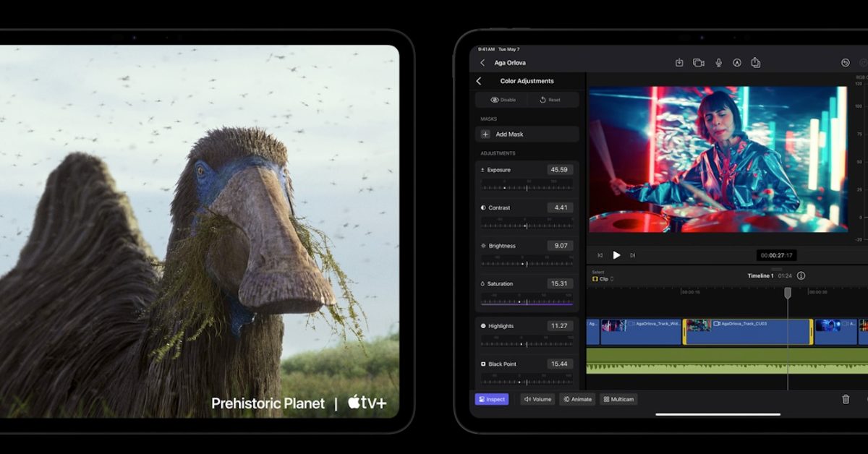Open the import media icon in top toolbar
This screenshot has width=868, height=454.
click(679, 63)
